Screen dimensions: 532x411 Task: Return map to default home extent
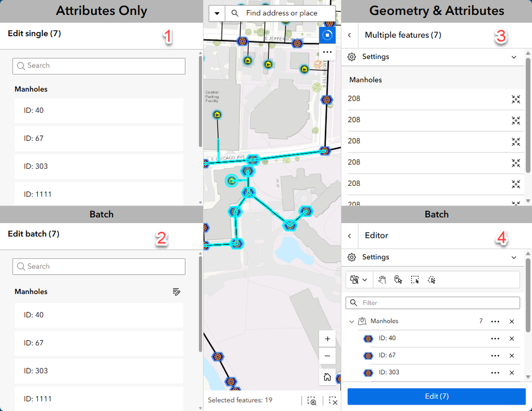(328, 377)
